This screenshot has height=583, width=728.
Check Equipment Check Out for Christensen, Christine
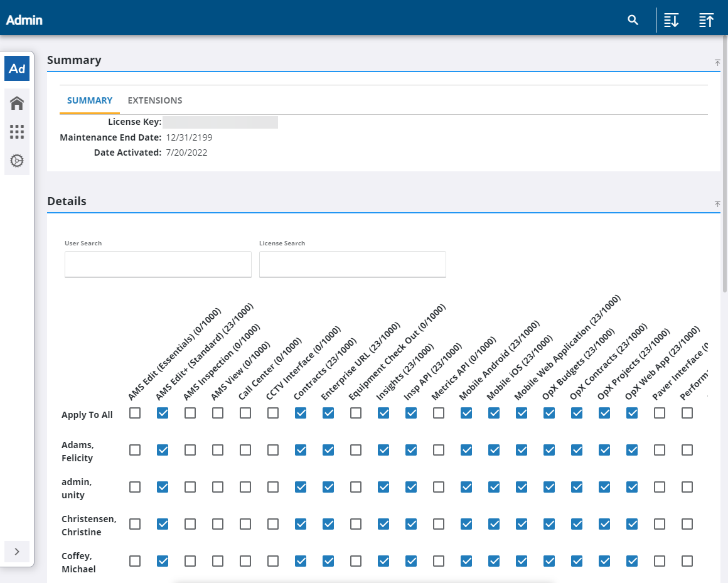pos(356,524)
